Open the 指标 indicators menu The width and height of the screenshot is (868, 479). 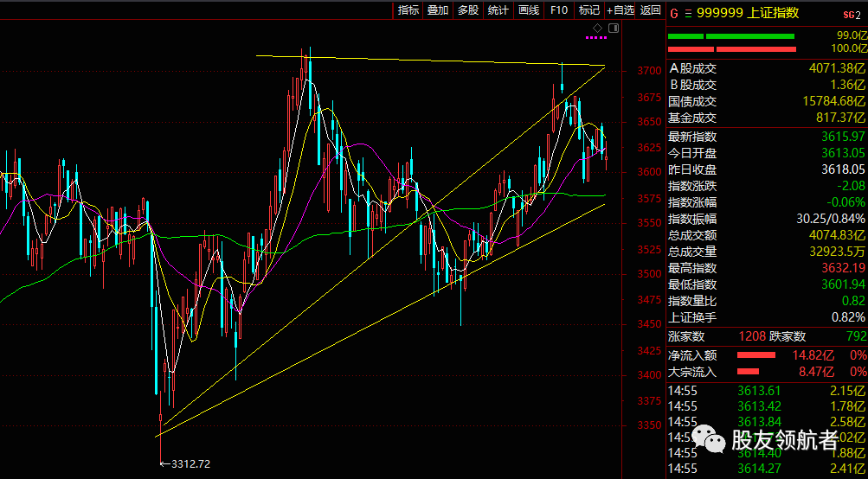click(408, 10)
